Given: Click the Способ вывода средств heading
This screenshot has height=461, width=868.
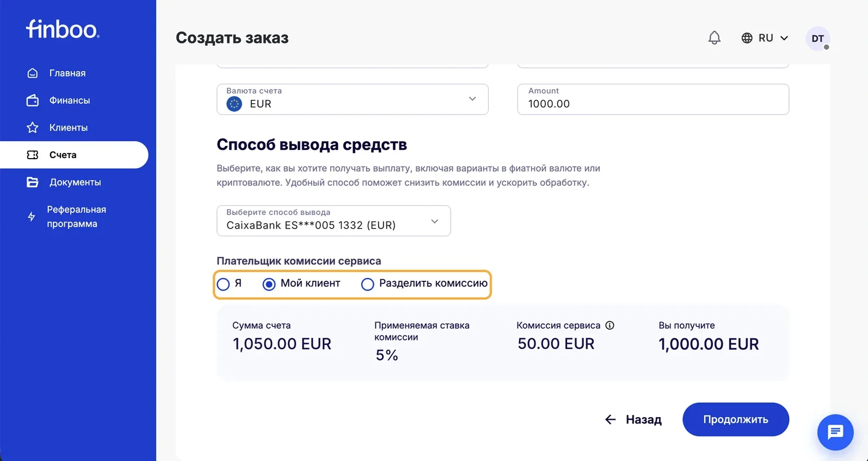Looking at the screenshot, I should point(312,145).
